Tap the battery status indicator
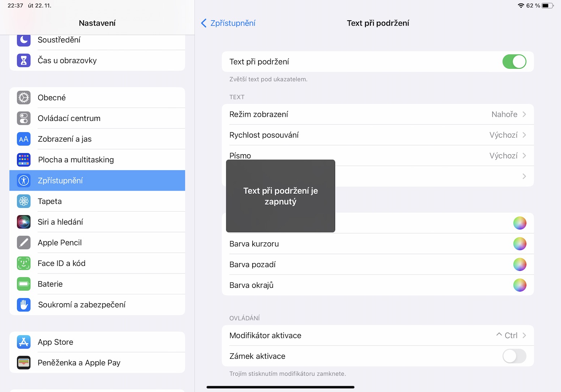This screenshot has height=392, width=561. pos(547,5)
